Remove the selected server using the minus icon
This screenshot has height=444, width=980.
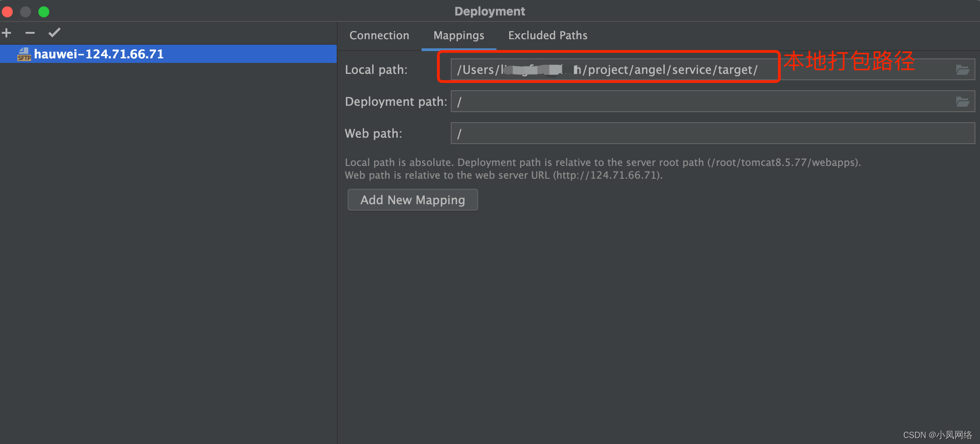click(30, 32)
